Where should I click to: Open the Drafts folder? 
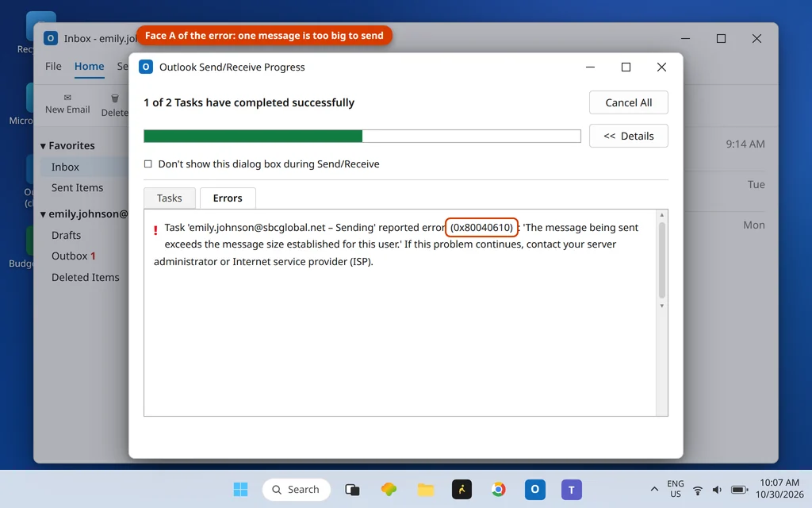tap(67, 235)
